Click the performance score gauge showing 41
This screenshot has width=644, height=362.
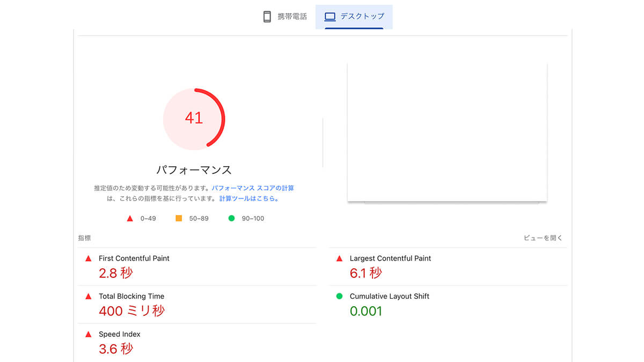[194, 119]
